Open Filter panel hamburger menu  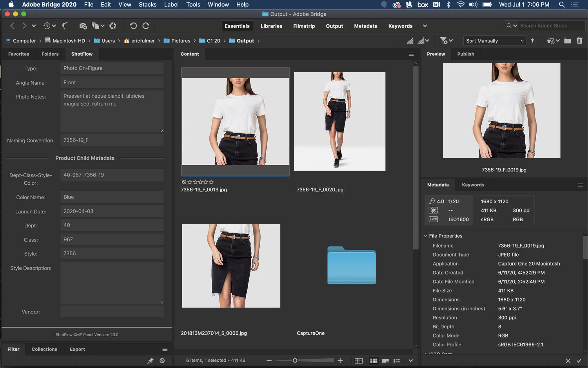tap(165, 349)
